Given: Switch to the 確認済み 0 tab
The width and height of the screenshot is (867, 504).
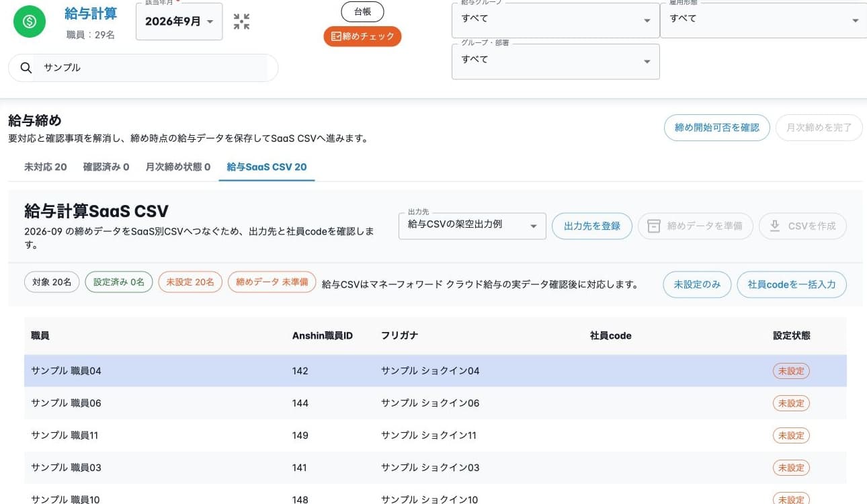Looking at the screenshot, I should click(106, 167).
